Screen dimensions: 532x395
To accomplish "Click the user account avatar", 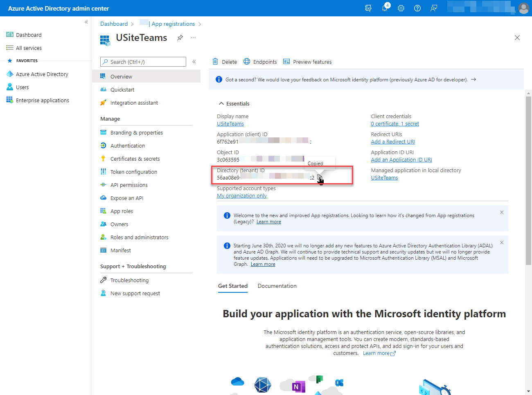I will click(x=524, y=8).
